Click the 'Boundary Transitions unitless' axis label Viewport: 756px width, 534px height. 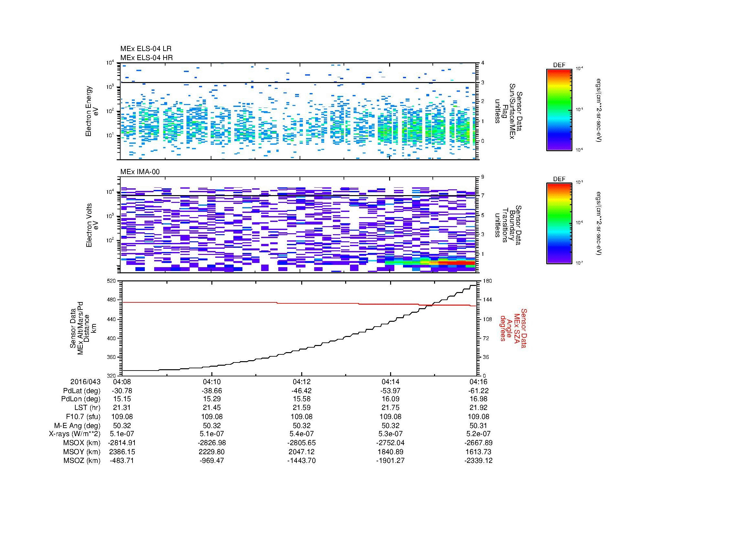click(508, 225)
